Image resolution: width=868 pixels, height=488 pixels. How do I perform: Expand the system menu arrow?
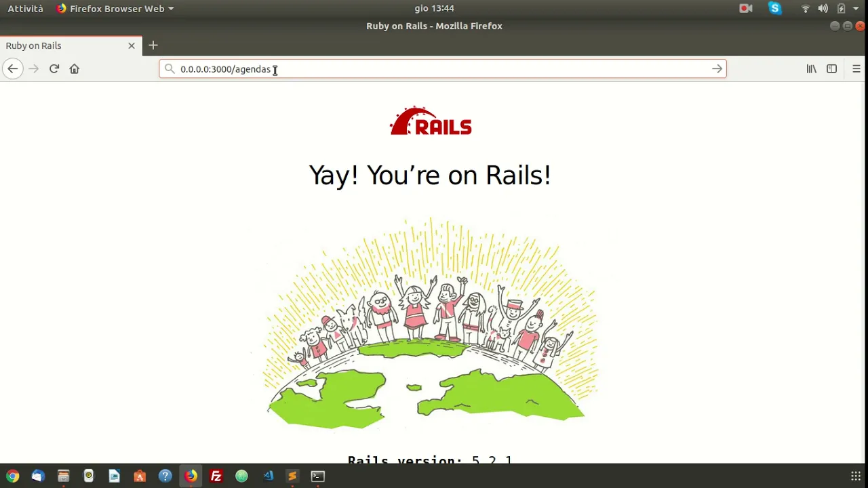coord(856,8)
